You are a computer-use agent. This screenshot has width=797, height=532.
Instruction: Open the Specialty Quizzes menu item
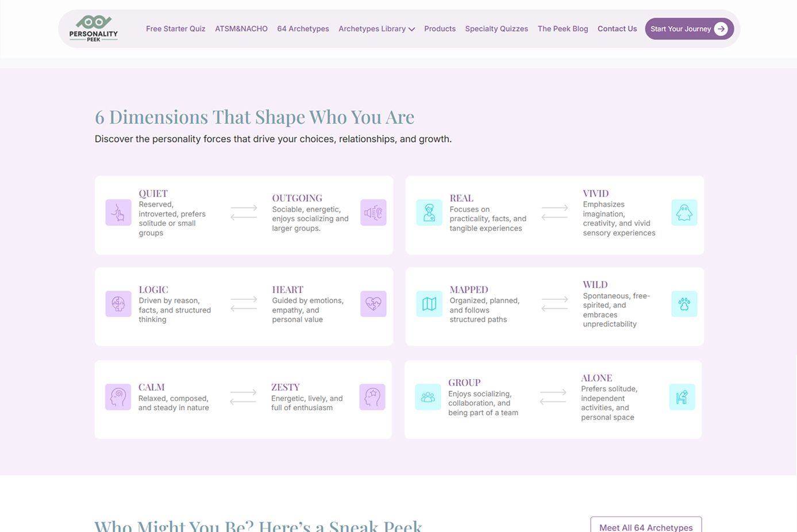tap(496, 29)
